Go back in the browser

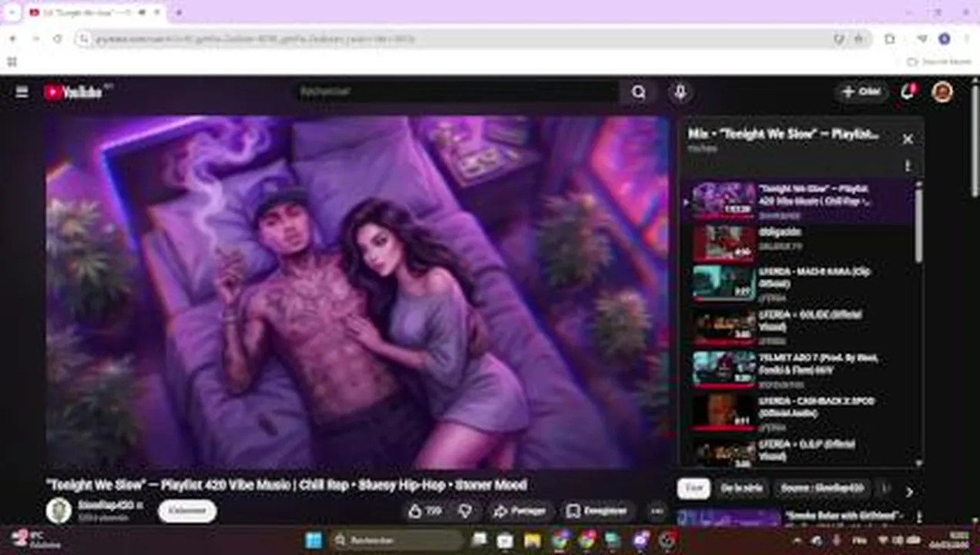pos(13,39)
